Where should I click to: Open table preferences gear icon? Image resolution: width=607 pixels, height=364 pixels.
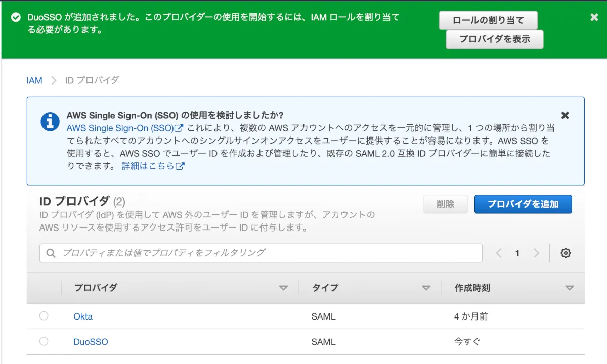pos(566,253)
